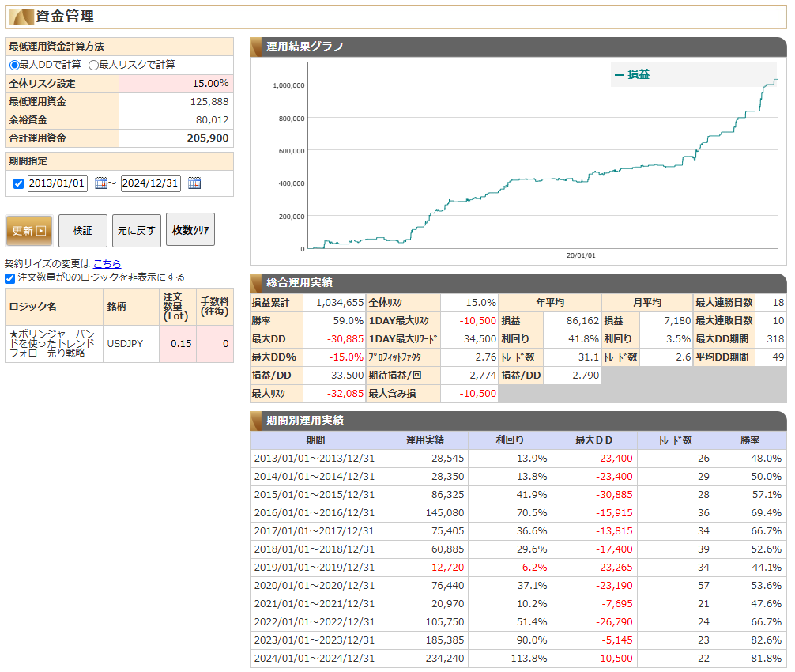Screen dimensions: 795x672
Task: Select the 2014/01/01～2014/12/31 period row
Action: coord(518,476)
